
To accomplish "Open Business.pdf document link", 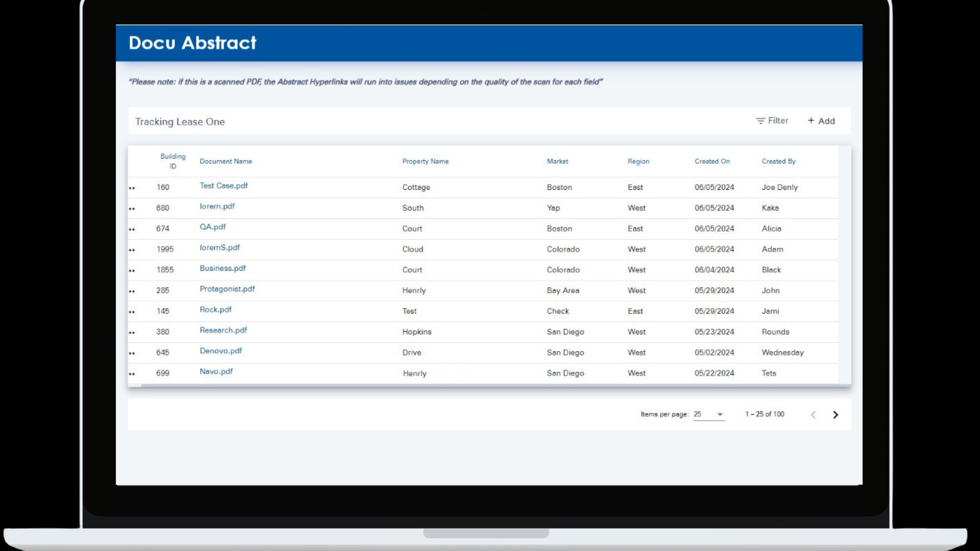I will (223, 268).
